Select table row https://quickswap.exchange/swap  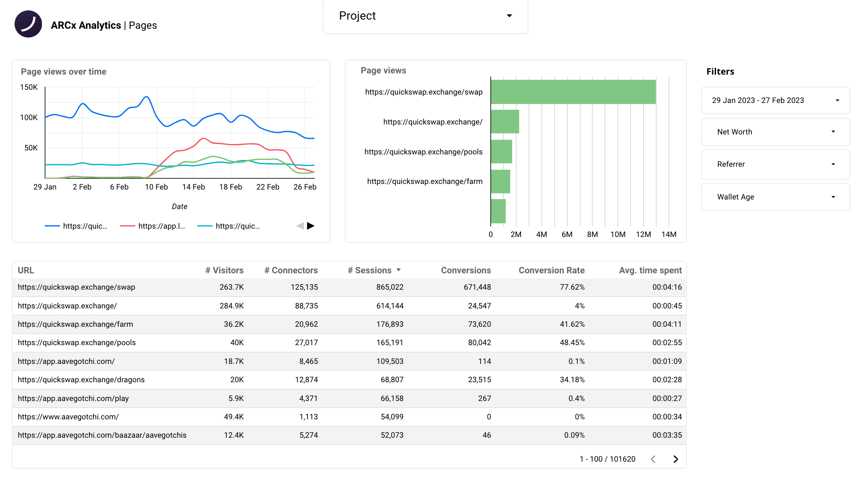349,287
